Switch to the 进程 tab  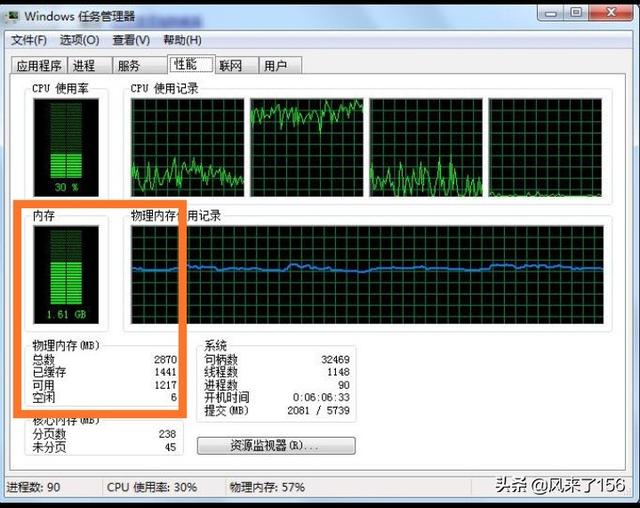pyautogui.click(x=84, y=66)
